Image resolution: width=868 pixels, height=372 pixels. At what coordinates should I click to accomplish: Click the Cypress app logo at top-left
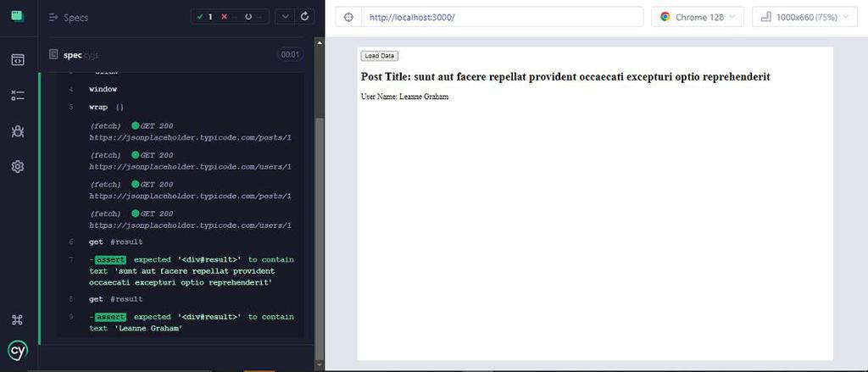(18, 16)
